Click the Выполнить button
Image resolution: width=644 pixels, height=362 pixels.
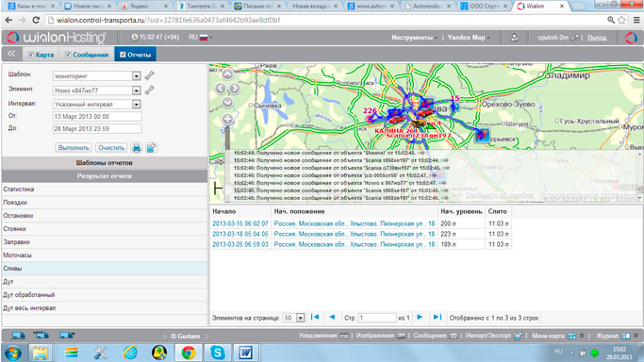point(74,148)
